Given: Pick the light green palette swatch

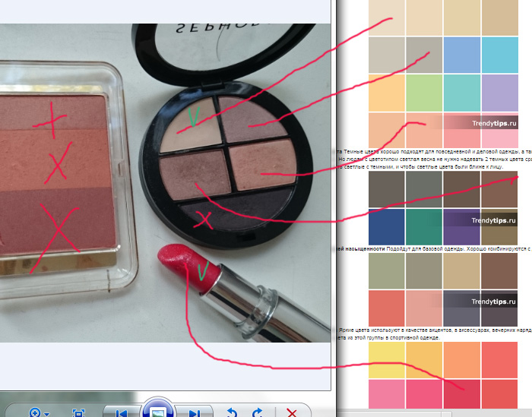Looking at the screenshot, I should tap(425, 91).
